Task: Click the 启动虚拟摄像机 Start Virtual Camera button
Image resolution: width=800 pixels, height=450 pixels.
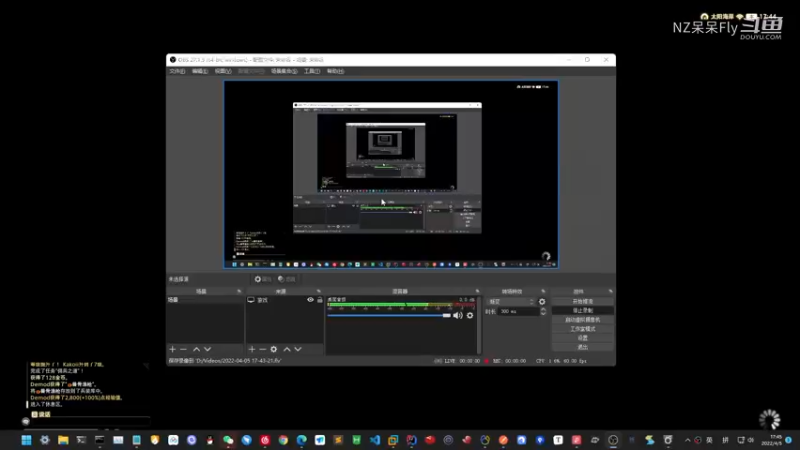Action: (583, 320)
